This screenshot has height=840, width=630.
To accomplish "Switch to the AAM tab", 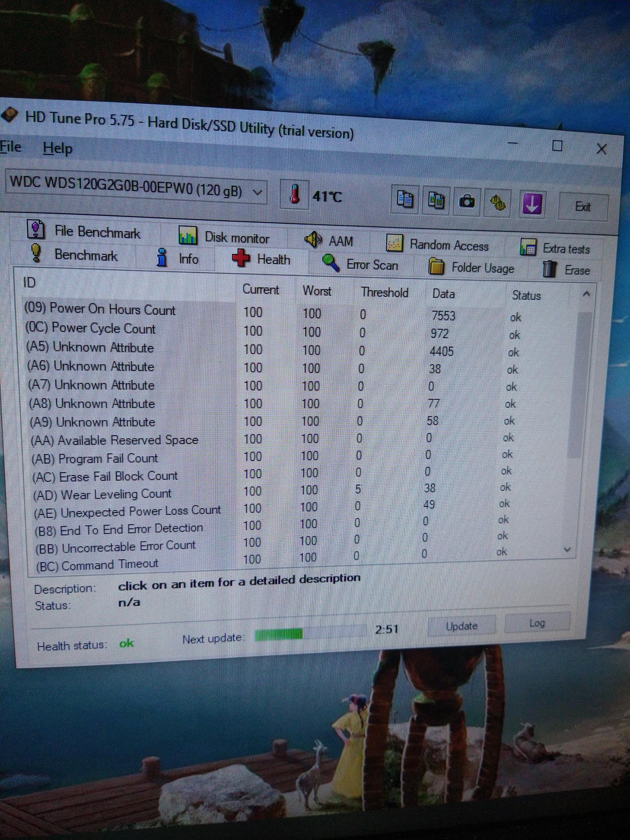I will [329, 241].
